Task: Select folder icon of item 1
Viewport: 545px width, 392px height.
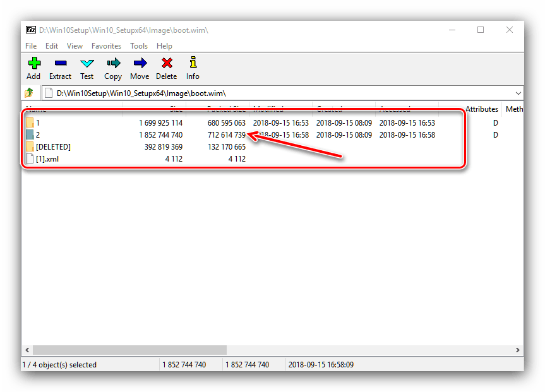Action: (30, 122)
